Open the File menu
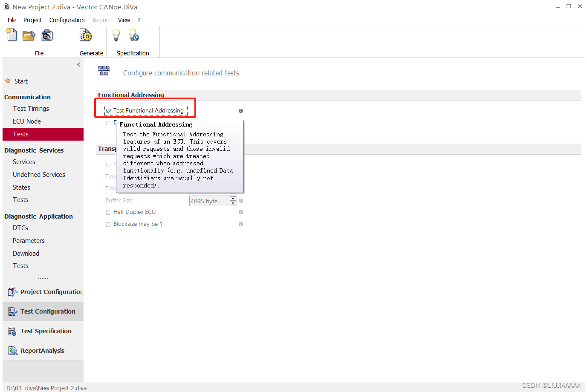The image size is (587, 392). 12,20
